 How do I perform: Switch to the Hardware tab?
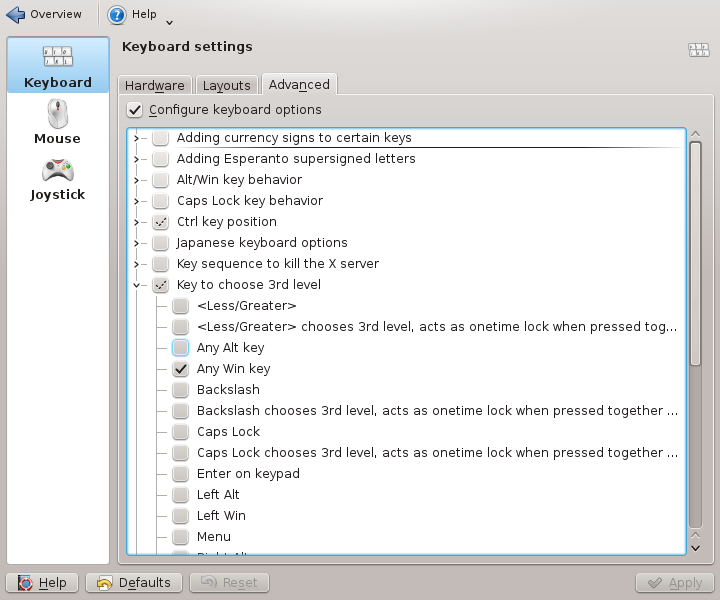pos(155,85)
